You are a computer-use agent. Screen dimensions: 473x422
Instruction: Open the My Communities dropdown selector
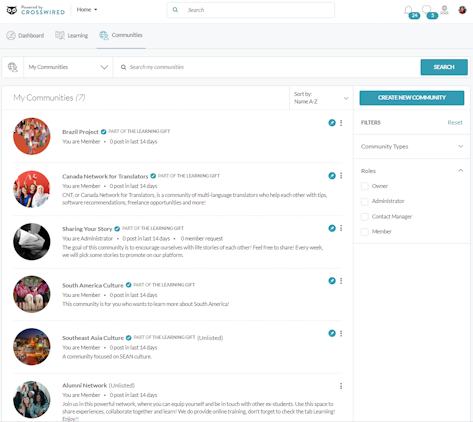(68, 67)
